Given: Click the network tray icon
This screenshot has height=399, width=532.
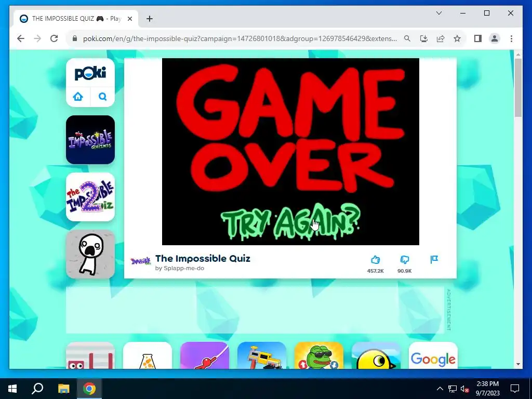Looking at the screenshot, I should click(x=453, y=389).
